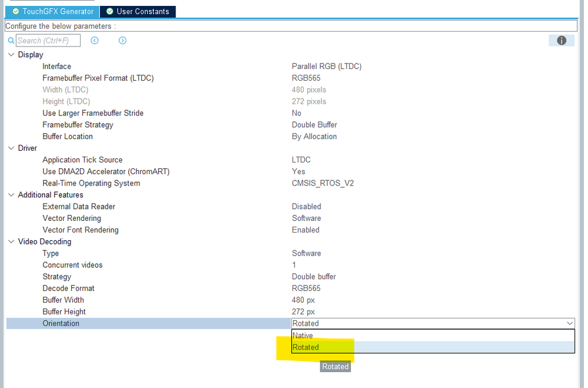Click the Concurrent videos value 1
The height and width of the screenshot is (388, 588).
click(294, 265)
